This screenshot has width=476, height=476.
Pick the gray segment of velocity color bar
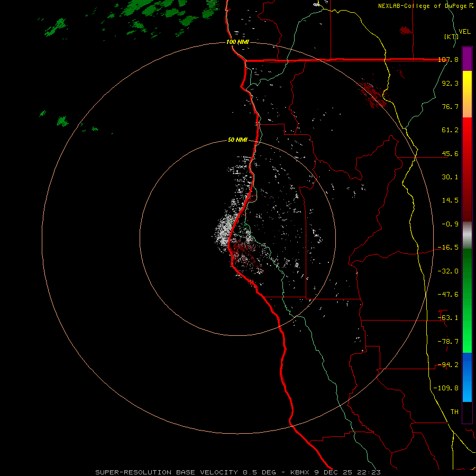[467, 235]
